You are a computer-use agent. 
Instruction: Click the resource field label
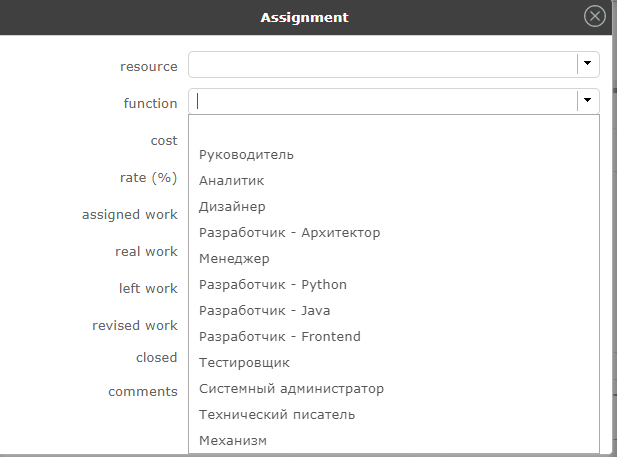(x=148, y=66)
